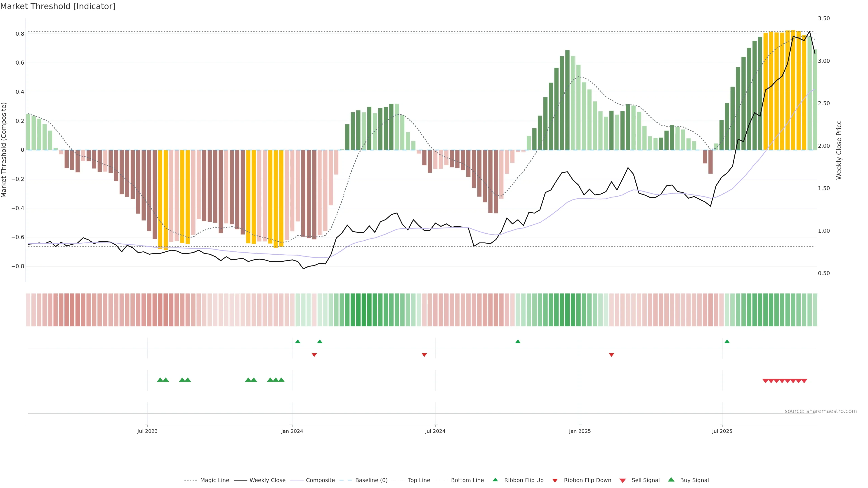This screenshot has height=488, width=868.
Task: Click the Jul 2025 x-axis label
Action: [722, 431]
